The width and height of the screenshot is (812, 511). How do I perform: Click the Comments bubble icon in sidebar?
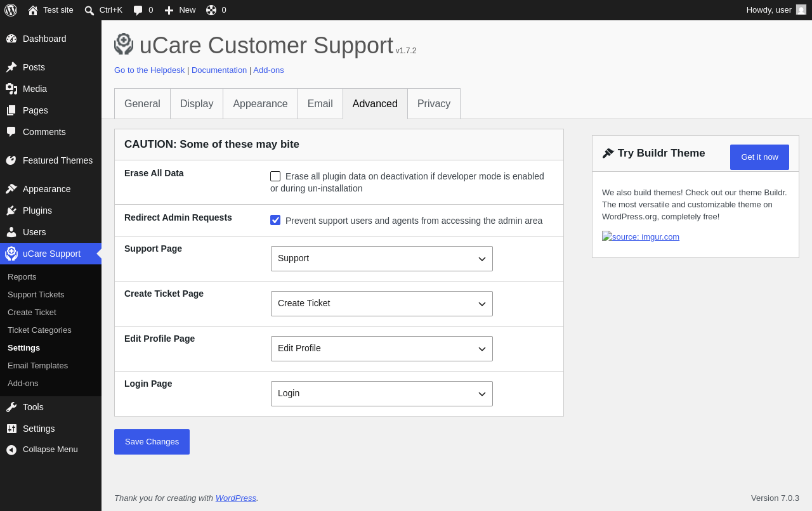click(x=11, y=132)
